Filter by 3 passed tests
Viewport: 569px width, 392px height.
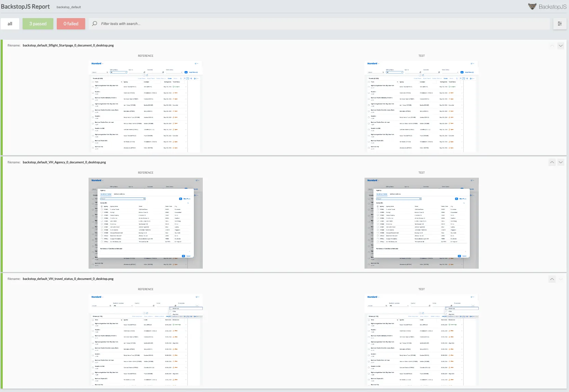[38, 24]
